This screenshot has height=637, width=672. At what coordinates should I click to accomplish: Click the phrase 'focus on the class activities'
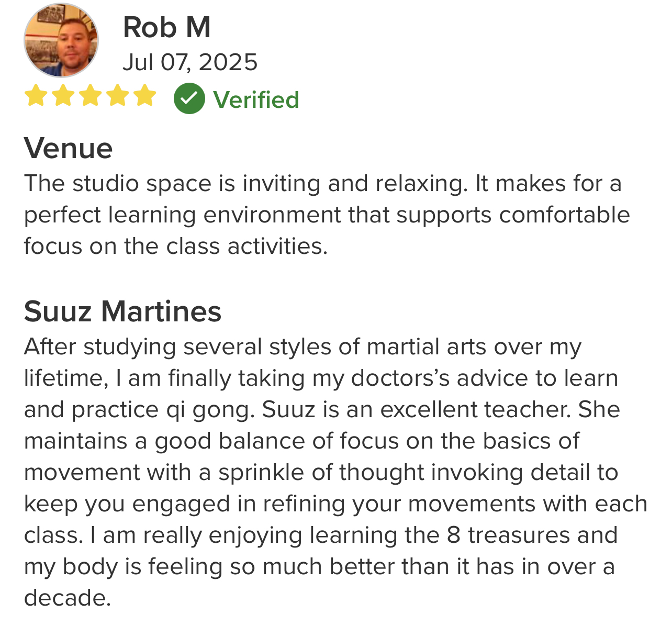point(176,246)
